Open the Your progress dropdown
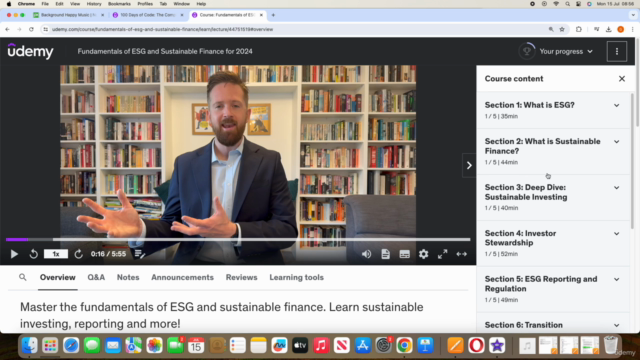This screenshot has width=640, height=360. tap(556, 51)
